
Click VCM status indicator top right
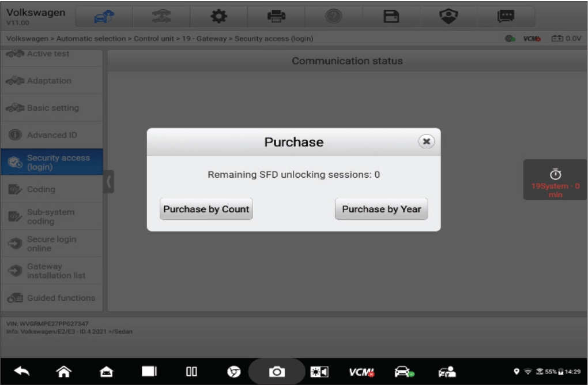(x=532, y=39)
